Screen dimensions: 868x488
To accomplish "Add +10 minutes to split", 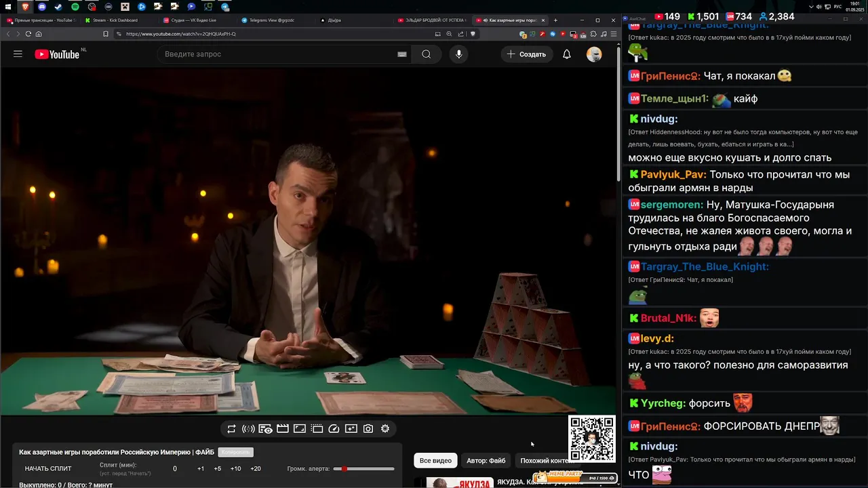I will pos(236,469).
